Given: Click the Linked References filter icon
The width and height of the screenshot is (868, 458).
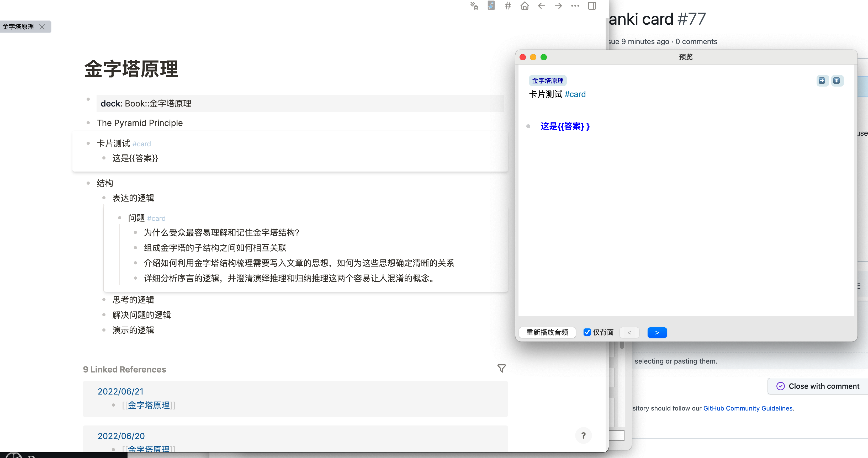Looking at the screenshot, I should [501, 369].
